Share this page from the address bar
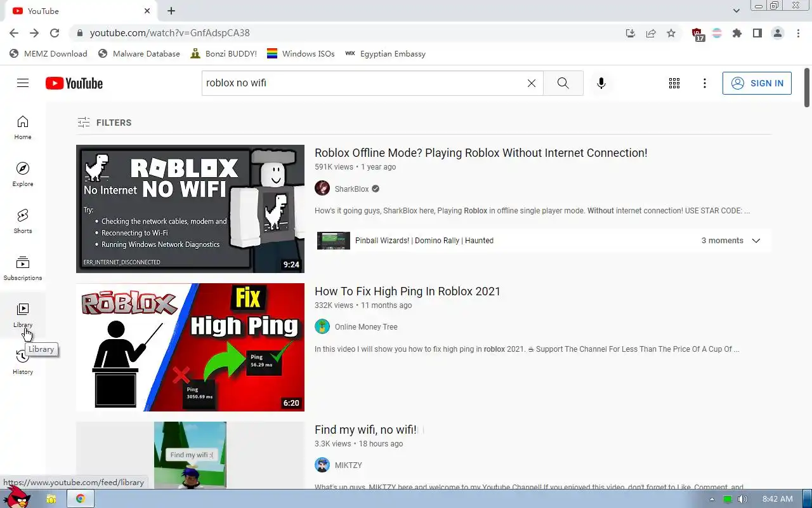 pyautogui.click(x=651, y=33)
